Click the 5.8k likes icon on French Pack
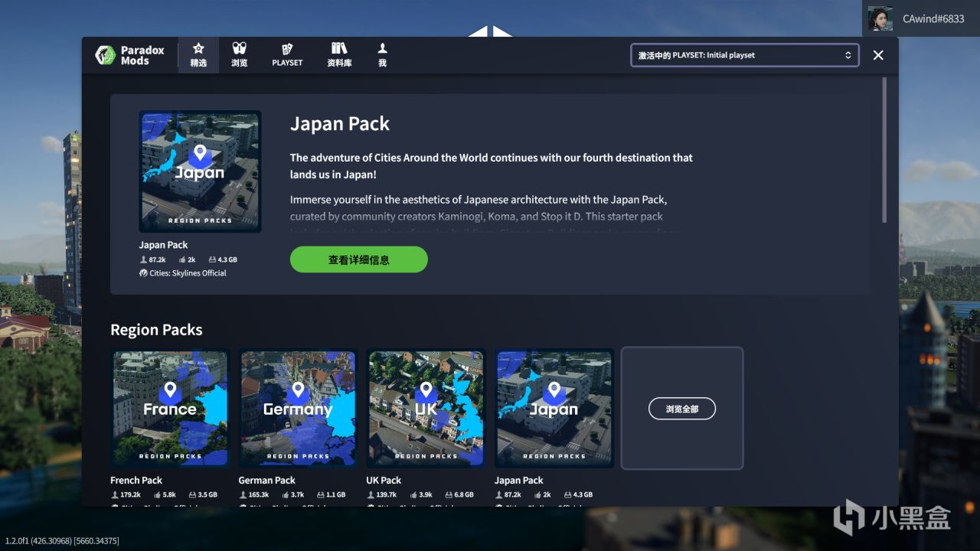 [157, 495]
